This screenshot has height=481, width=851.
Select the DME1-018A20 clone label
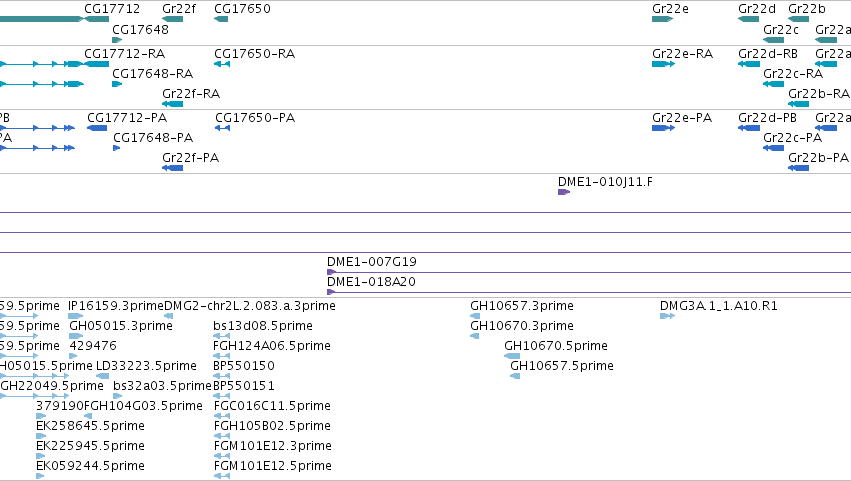[x=371, y=282]
